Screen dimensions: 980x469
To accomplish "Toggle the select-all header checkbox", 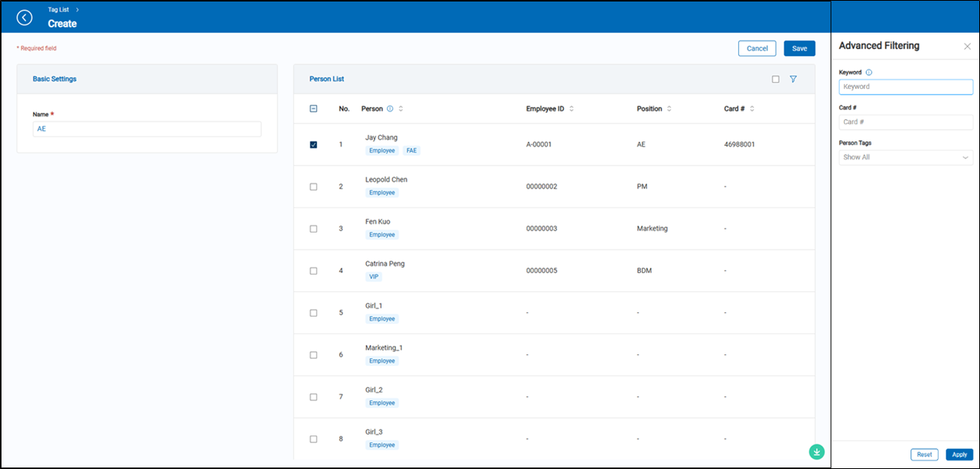I will point(314,109).
